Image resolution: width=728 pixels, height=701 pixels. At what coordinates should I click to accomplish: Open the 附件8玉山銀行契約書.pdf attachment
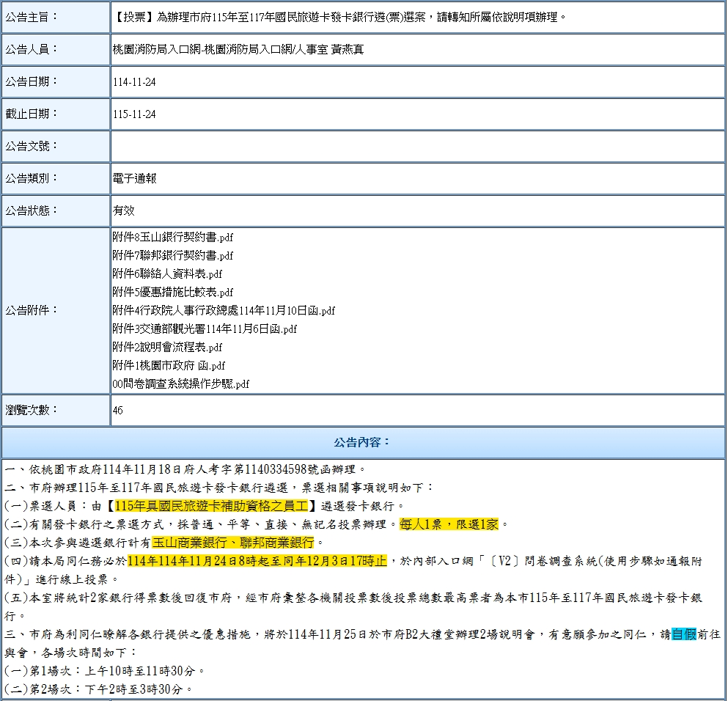coord(173,238)
